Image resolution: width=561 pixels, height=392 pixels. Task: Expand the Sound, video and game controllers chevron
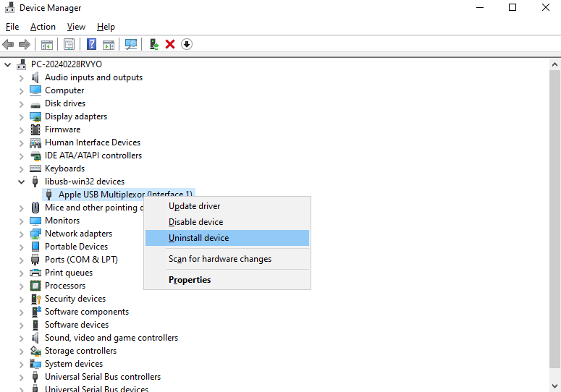(22, 338)
